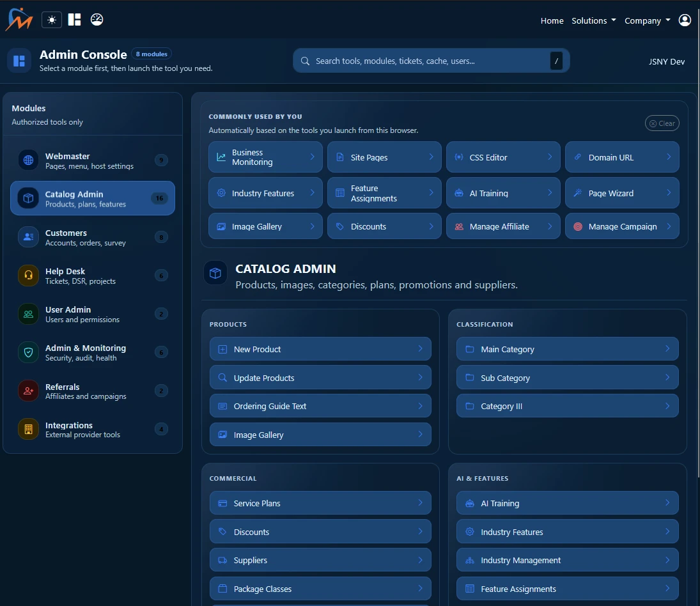
Task: Open Image Gallery tile in commonly used
Action: click(265, 226)
